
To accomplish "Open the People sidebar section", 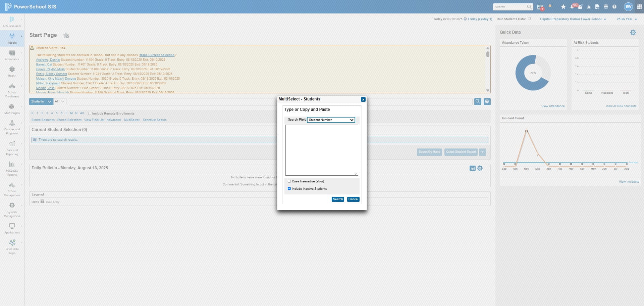I will pyautogui.click(x=12, y=38).
